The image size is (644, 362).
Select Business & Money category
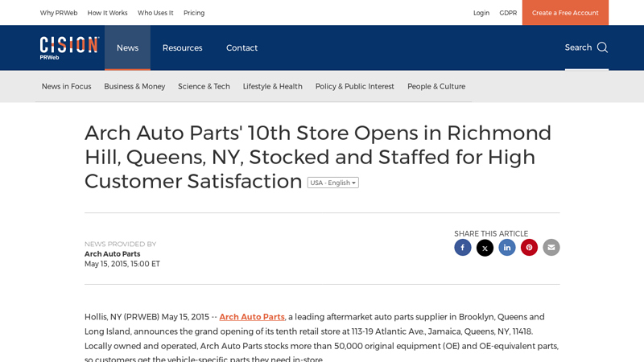coord(134,86)
